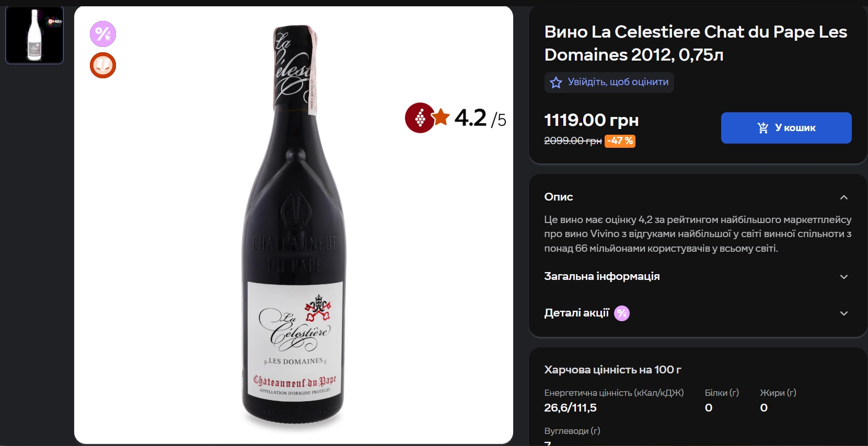Click the cart icon in the blue button
Image resolution: width=868 pixels, height=446 pixels.
[x=763, y=128]
